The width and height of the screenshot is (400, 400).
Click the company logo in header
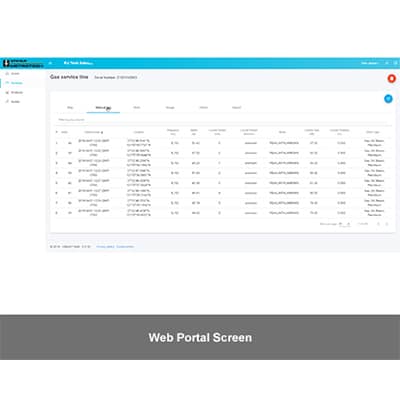23,63
